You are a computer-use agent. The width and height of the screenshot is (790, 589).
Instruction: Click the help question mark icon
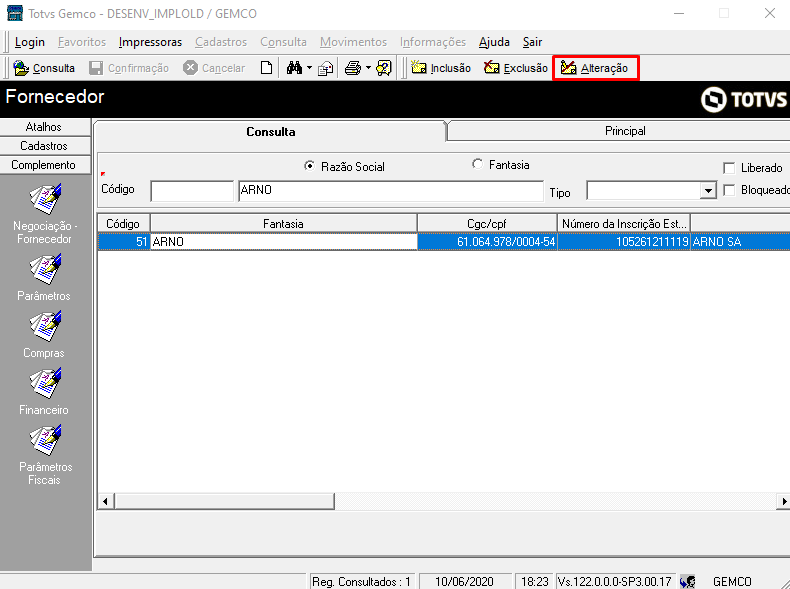pos(384,68)
